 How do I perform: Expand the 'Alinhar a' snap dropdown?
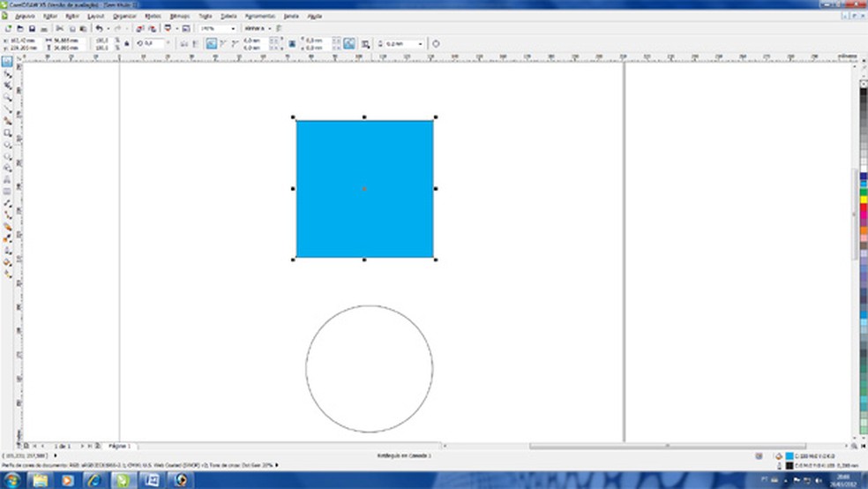click(x=258, y=29)
